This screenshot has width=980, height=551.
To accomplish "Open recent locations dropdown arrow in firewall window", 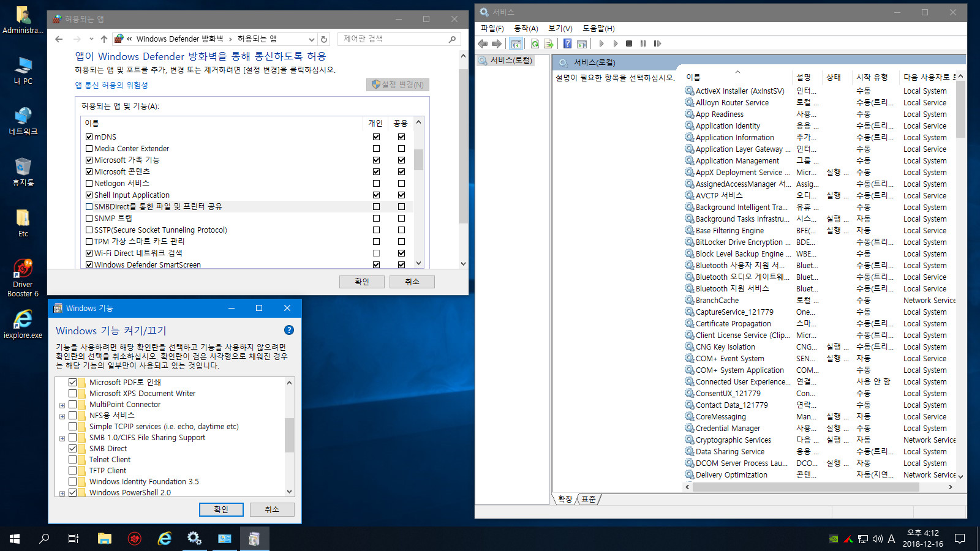I will coord(91,39).
